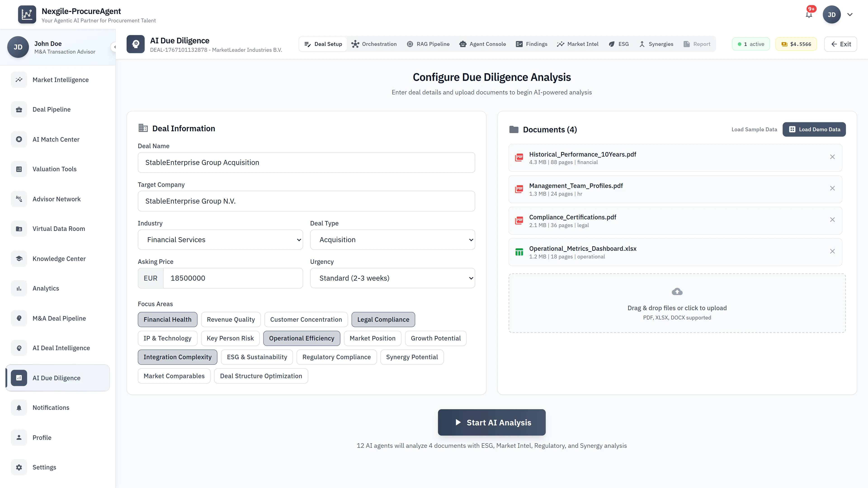Click Load Sample Data
The width and height of the screenshot is (868, 488).
[754, 129]
